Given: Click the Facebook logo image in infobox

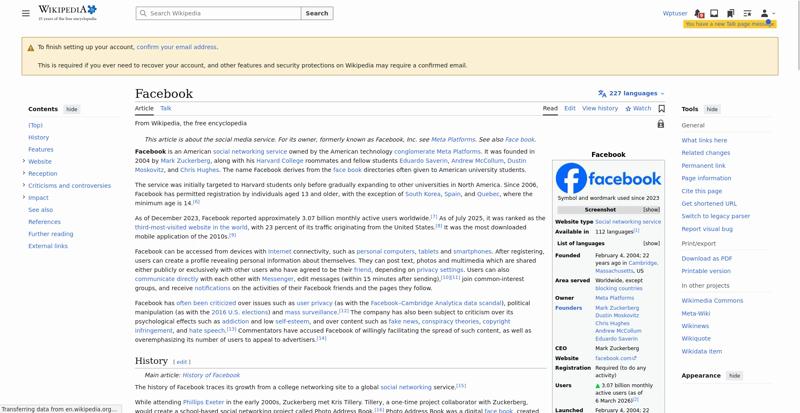Looking at the screenshot, I should [x=608, y=178].
